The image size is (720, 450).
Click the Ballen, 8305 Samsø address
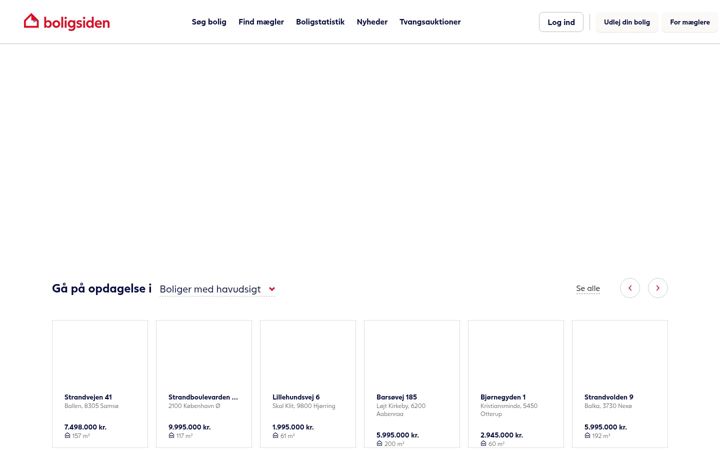91,406
